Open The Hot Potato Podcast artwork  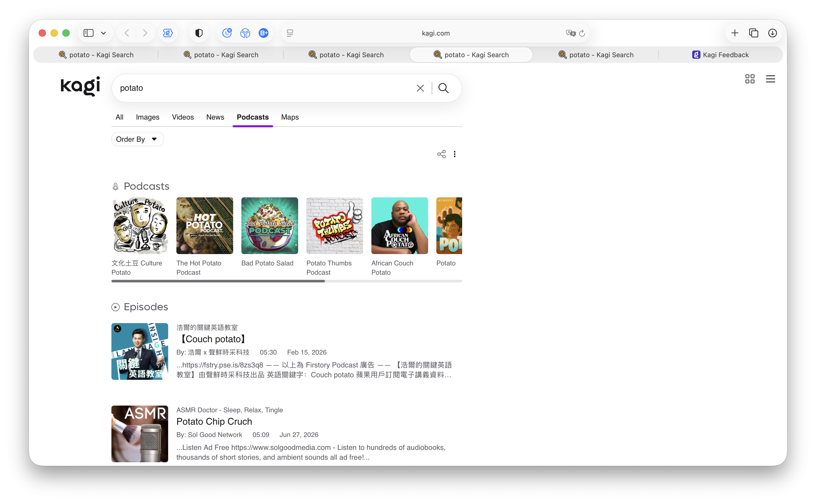pyautogui.click(x=205, y=226)
